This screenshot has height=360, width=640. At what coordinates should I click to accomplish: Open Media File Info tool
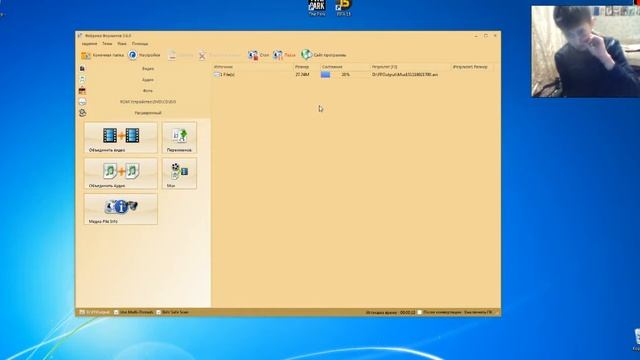point(121,209)
